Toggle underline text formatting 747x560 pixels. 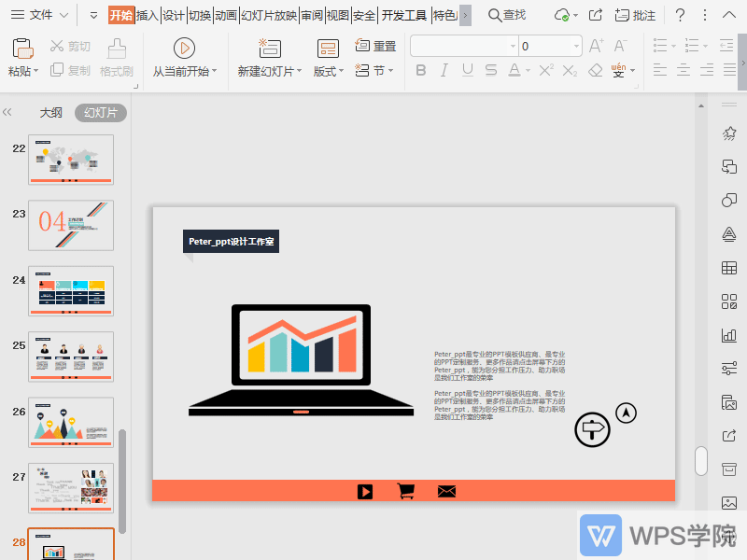point(467,71)
